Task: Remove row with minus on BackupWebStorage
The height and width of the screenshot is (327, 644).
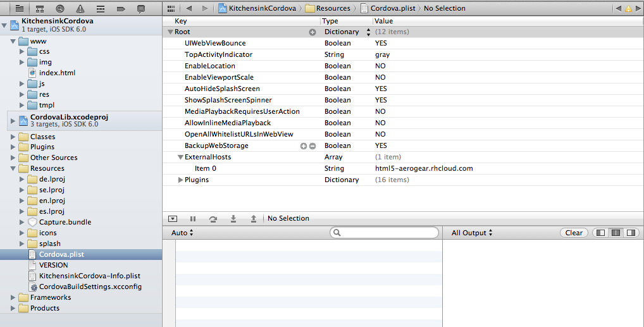Action: point(313,146)
